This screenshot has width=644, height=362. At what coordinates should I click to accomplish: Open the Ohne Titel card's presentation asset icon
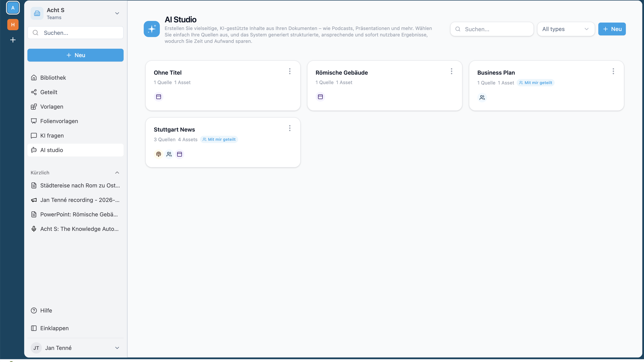tap(159, 97)
